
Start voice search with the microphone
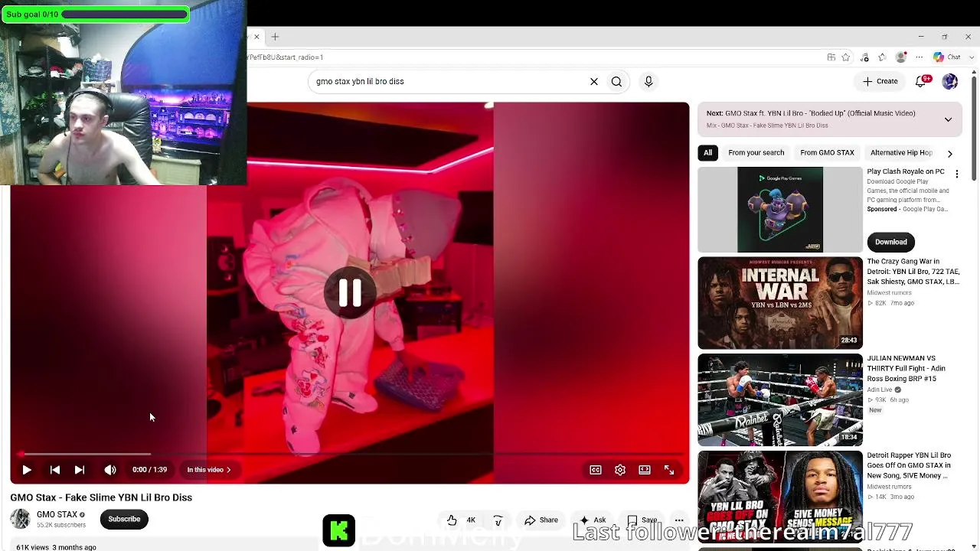tap(648, 81)
